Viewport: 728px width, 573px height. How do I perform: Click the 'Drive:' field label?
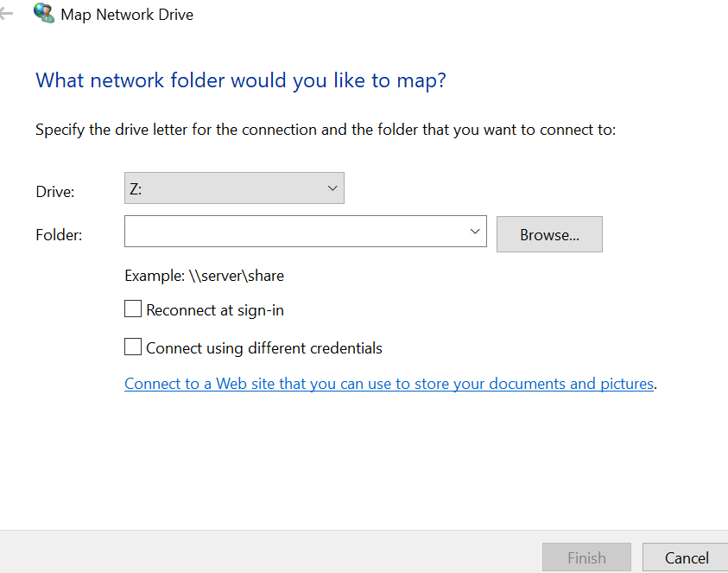click(54, 192)
